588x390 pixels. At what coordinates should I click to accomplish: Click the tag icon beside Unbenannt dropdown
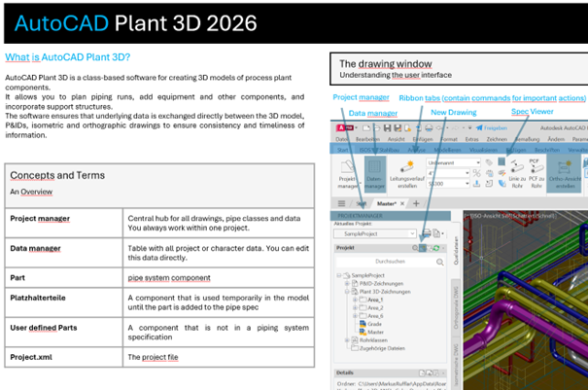pos(489,162)
